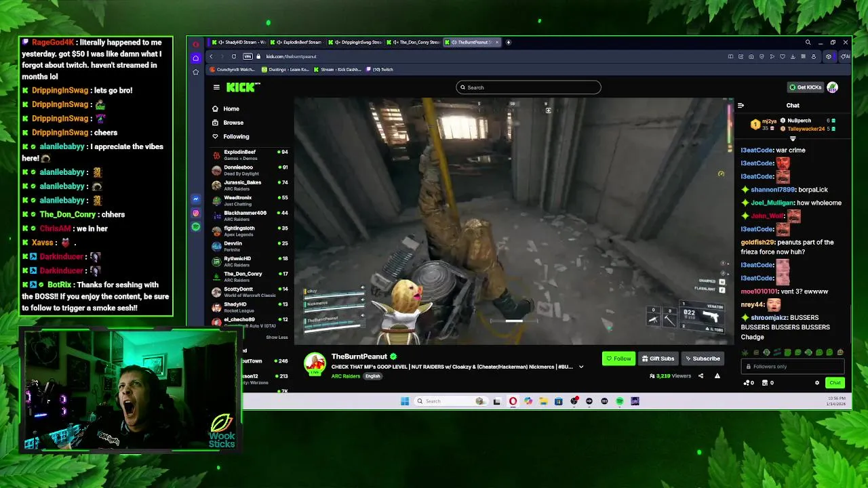Open Opera from the taskbar

coord(513,401)
